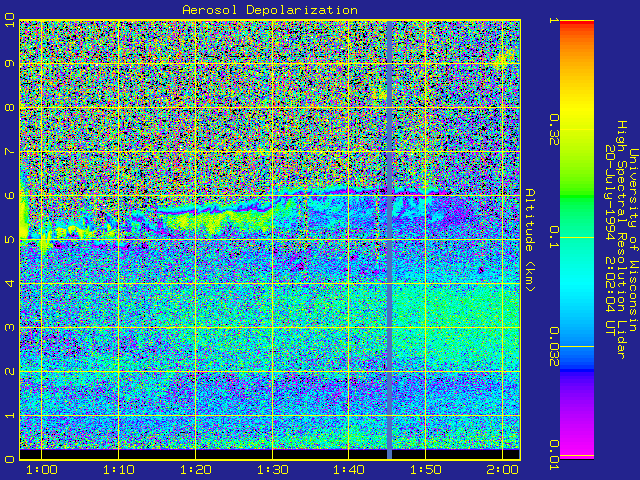Click altitude label 3 on left axis
Viewport: 640px width, 480px height.
[9, 327]
